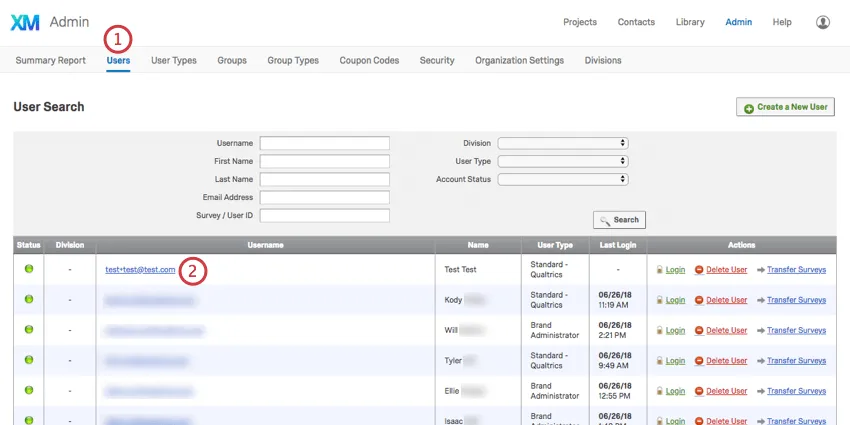Click green status icon in Ellie's row
The height and width of the screenshot is (425, 850).
click(x=28, y=389)
